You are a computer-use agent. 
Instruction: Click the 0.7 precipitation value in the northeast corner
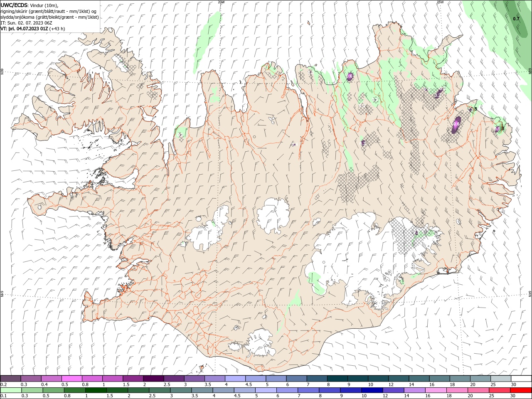[516, 19]
